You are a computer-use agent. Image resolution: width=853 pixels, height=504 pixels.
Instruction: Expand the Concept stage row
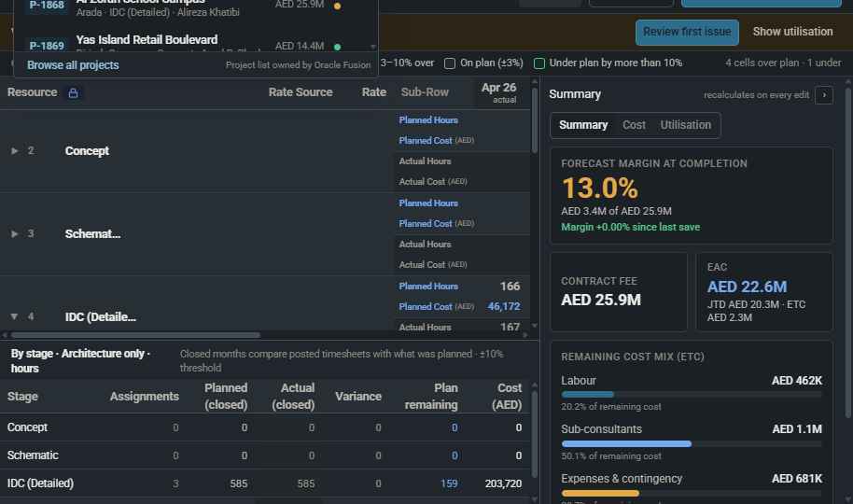click(15, 151)
